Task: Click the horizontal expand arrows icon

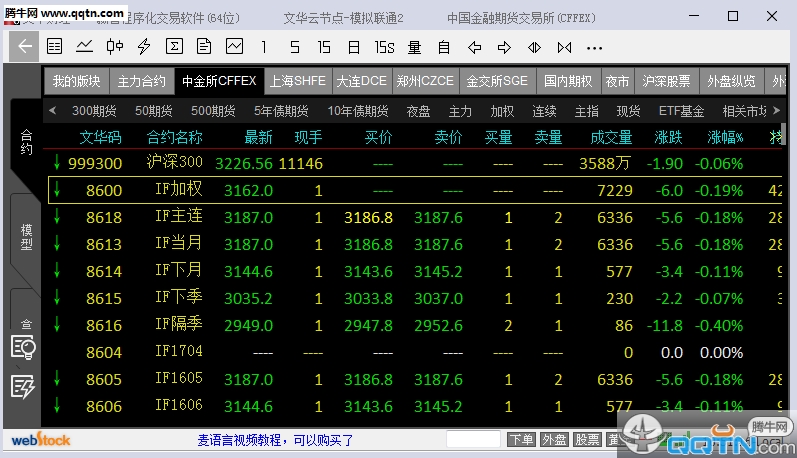Action: [534, 47]
